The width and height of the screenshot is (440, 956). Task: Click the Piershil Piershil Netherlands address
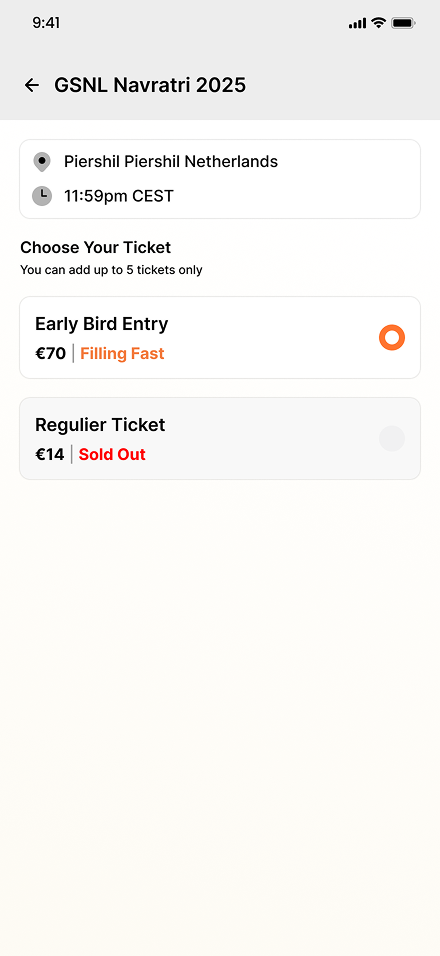click(171, 162)
